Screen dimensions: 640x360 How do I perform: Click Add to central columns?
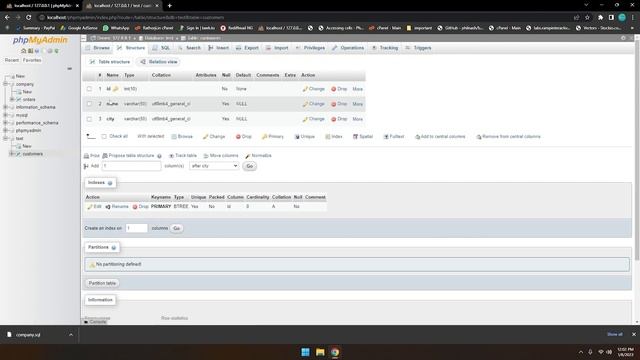point(440,137)
